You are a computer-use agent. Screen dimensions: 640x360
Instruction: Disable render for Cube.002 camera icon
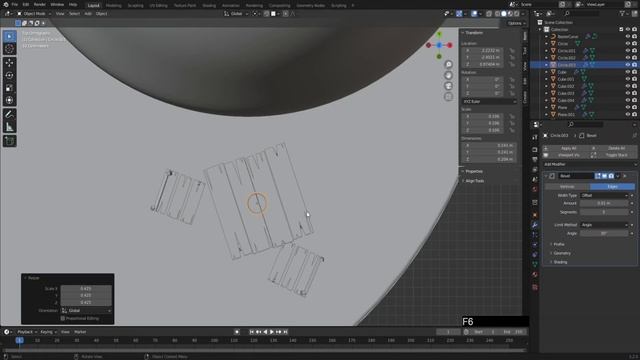[635, 86]
